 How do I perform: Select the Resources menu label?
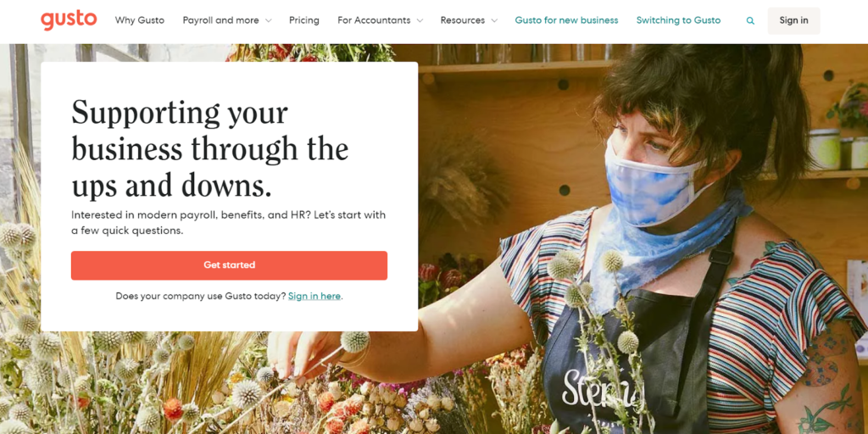[463, 20]
